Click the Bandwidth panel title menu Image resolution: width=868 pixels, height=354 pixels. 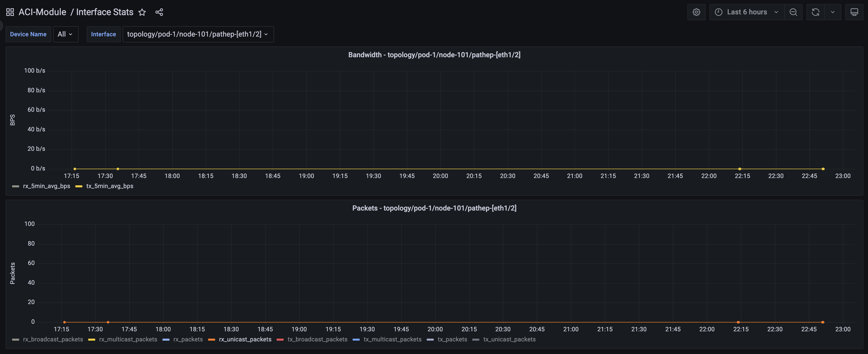pyautogui.click(x=434, y=55)
